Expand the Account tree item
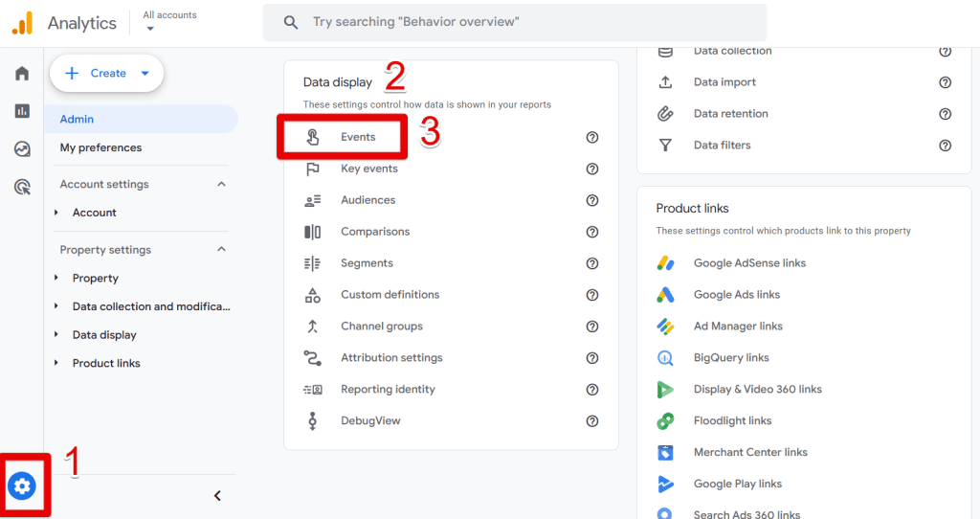Viewport: 980px width, 519px height. [x=56, y=213]
